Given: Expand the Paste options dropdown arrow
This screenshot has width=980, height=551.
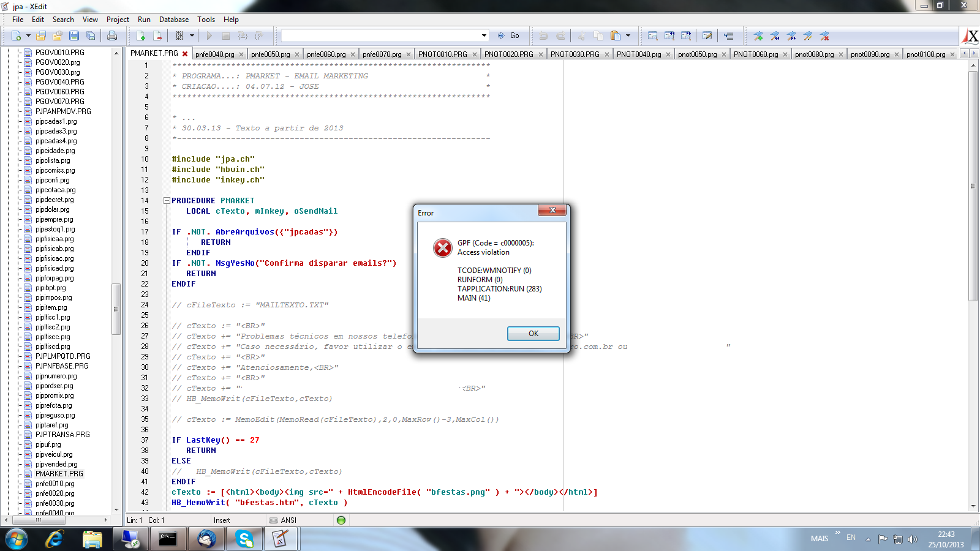Looking at the screenshot, I should [x=628, y=36].
